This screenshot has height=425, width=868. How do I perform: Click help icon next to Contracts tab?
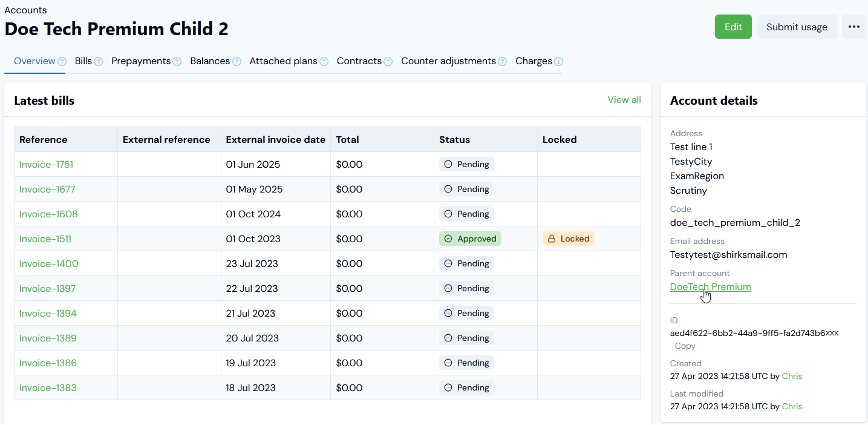tap(388, 61)
